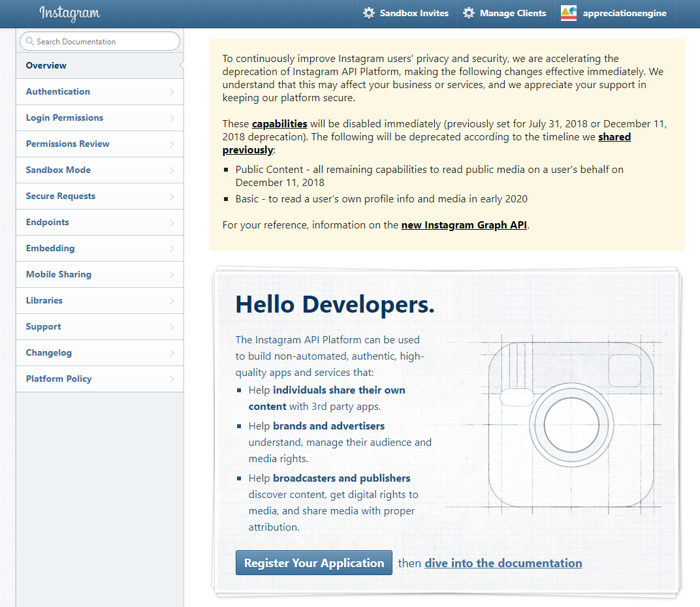Image resolution: width=700 pixels, height=607 pixels.
Task: Click the search magnifier icon
Action: pos(29,41)
